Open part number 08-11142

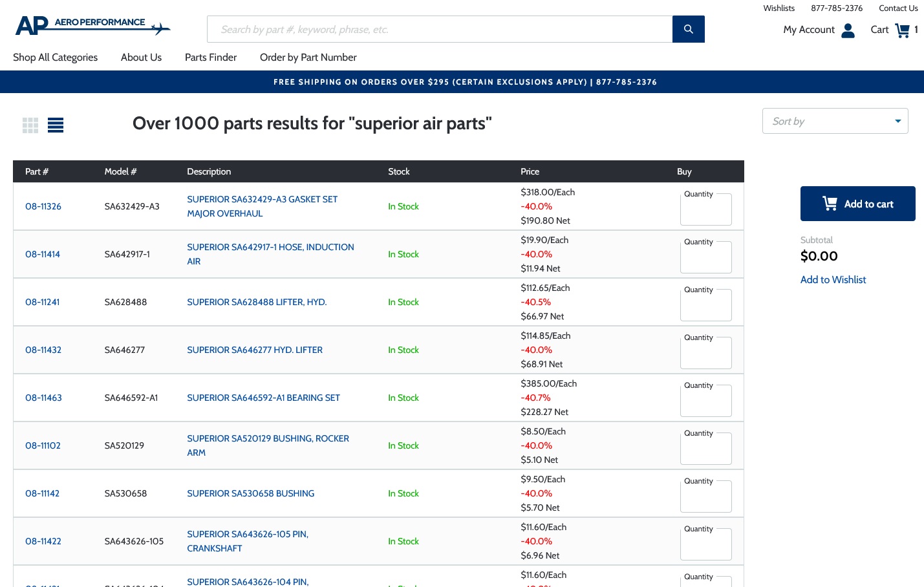coord(42,494)
